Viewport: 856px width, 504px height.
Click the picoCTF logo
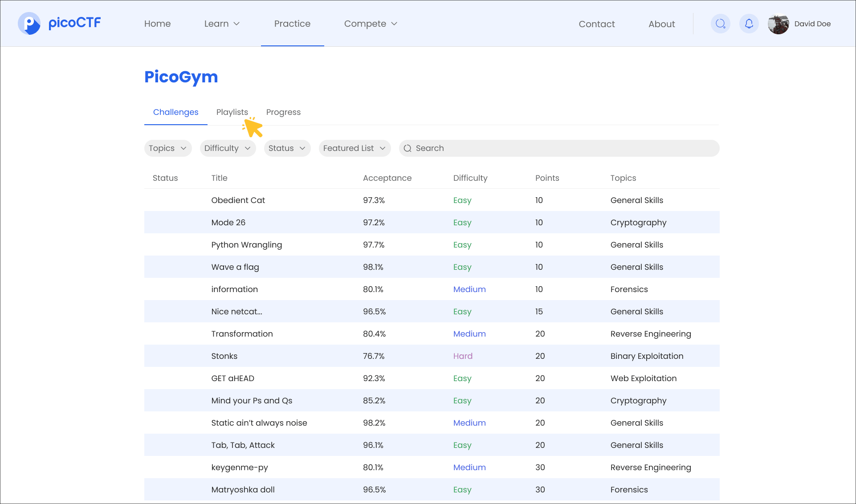pyautogui.click(x=59, y=24)
